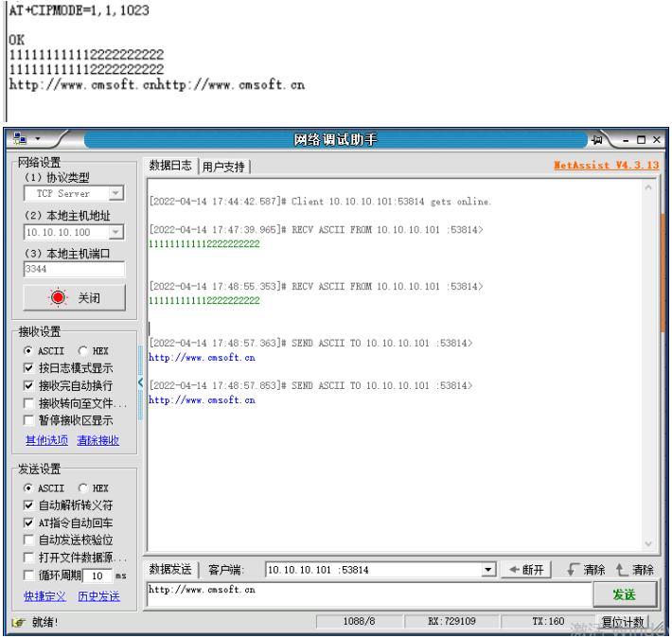Enable 循环周期 checkbox
Screen dimensions: 672x638
(x=28, y=575)
